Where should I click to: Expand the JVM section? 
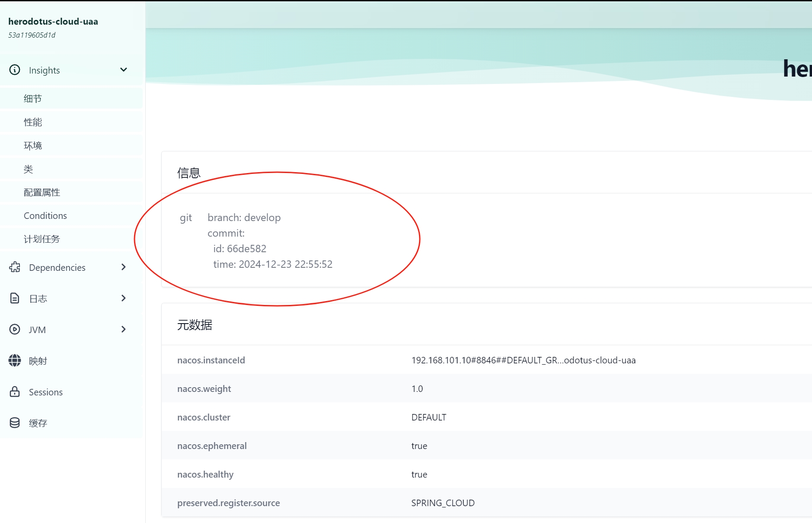(124, 329)
